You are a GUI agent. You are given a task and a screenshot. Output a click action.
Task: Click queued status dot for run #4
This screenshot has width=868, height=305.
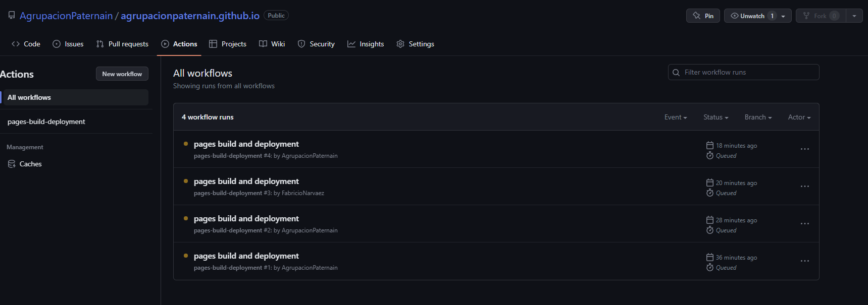pyautogui.click(x=186, y=144)
